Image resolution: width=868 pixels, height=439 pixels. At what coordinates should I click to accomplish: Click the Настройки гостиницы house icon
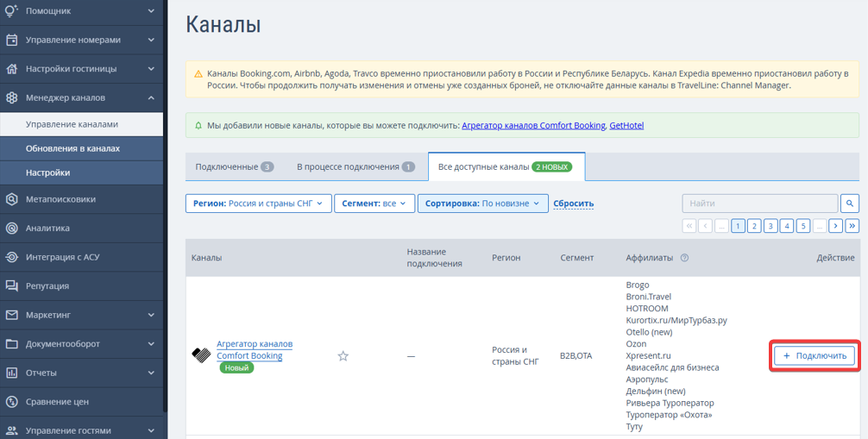(11, 69)
